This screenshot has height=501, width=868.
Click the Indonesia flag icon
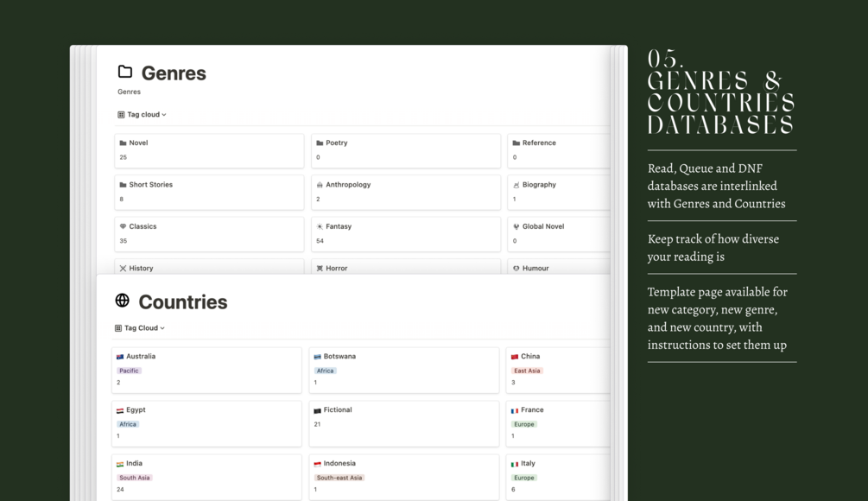point(317,464)
